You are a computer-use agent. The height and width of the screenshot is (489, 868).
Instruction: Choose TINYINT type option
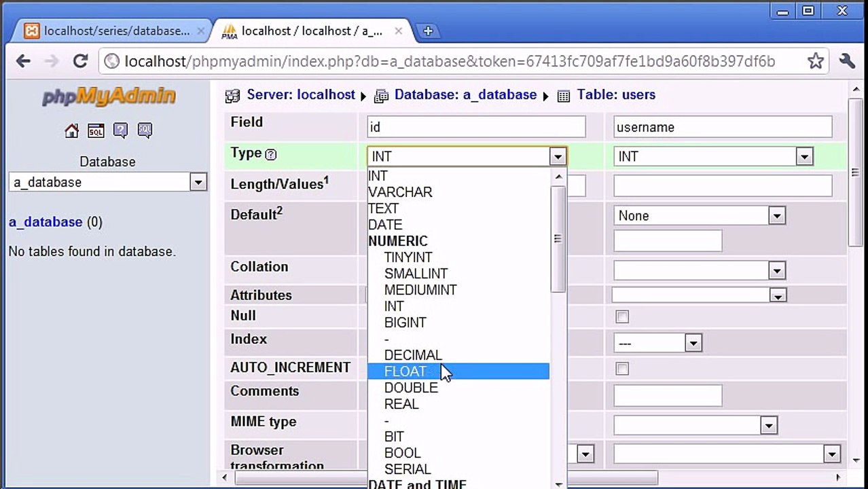[x=458, y=257]
